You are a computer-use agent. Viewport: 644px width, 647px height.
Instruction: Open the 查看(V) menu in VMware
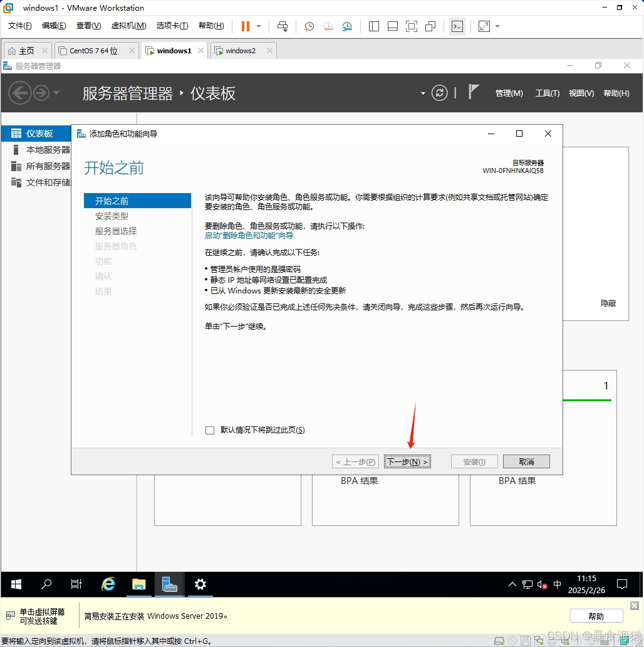[x=88, y=26]
